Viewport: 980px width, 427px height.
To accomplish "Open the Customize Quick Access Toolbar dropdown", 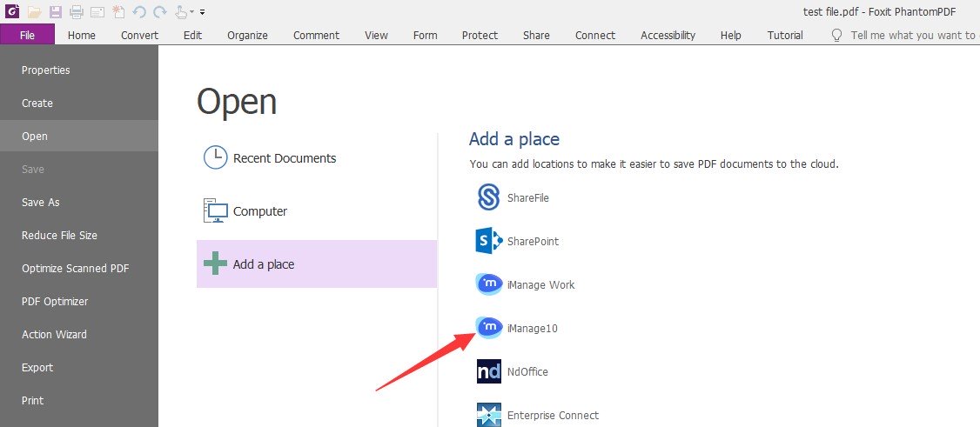I will pyautogui.click(x=203, y=12).
